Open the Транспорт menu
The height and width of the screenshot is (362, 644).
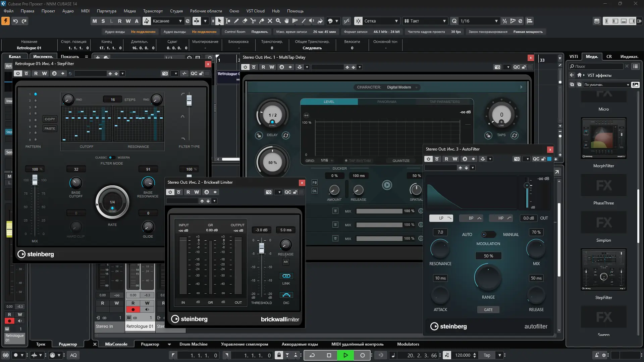[x=153, y=11]
